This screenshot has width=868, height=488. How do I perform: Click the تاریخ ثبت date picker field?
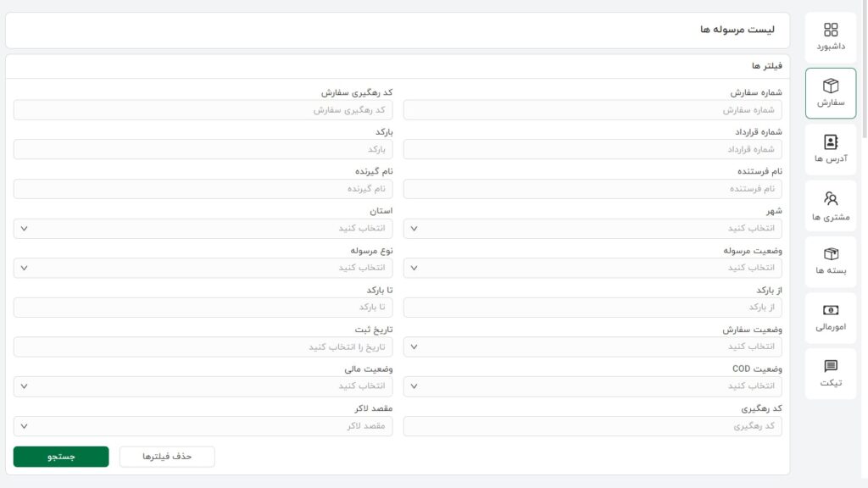[203, 347]
